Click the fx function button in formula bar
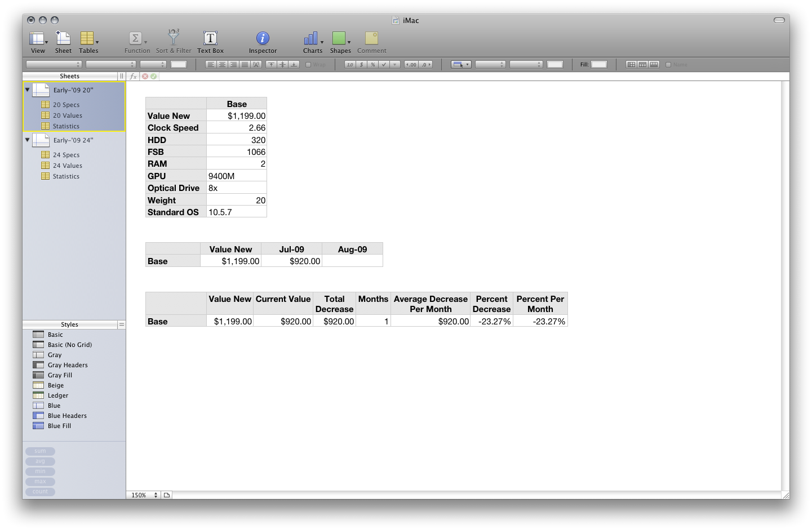The image size is (812, 530). (133, 76)
